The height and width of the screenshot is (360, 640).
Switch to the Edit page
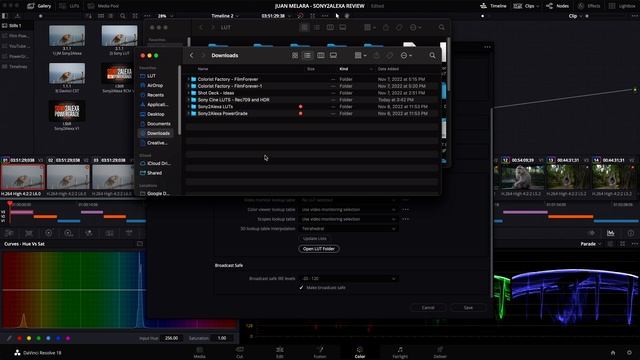coord(280,353)
